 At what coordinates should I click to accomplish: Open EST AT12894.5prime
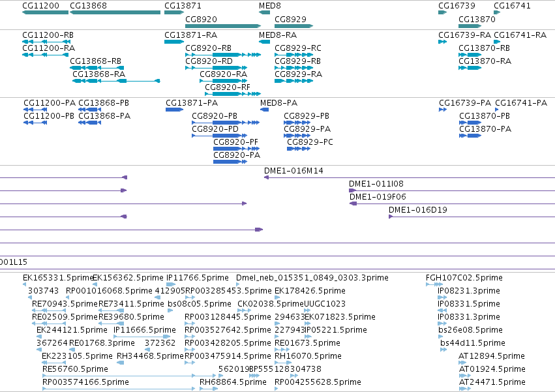click(492, 356)
